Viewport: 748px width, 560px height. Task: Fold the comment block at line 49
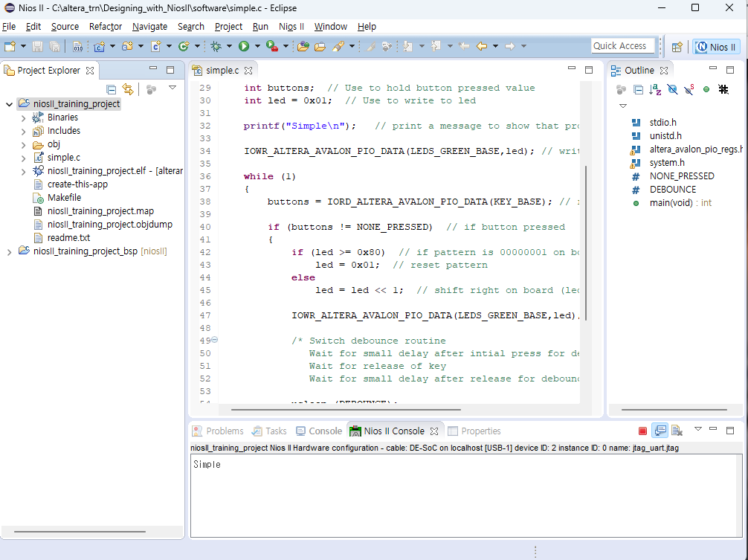[215, 340]
